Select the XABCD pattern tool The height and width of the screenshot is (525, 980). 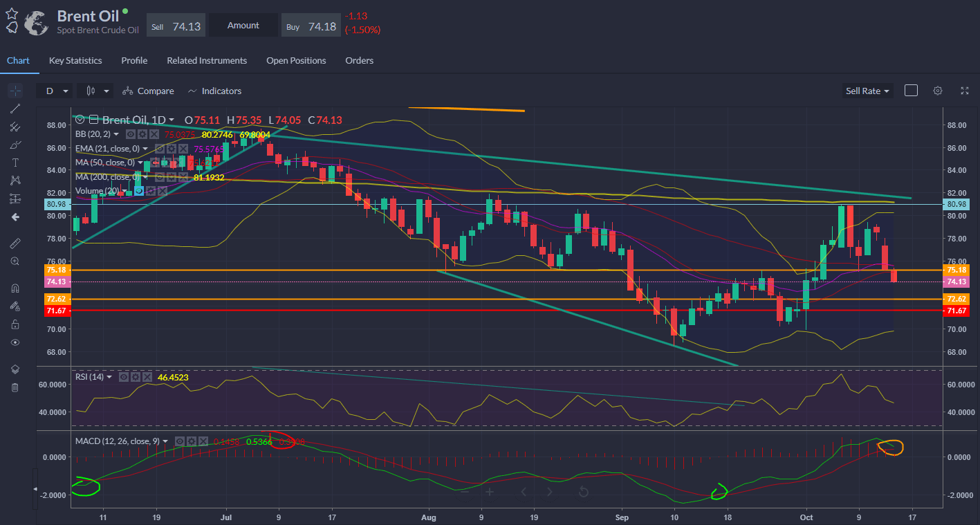15,181
